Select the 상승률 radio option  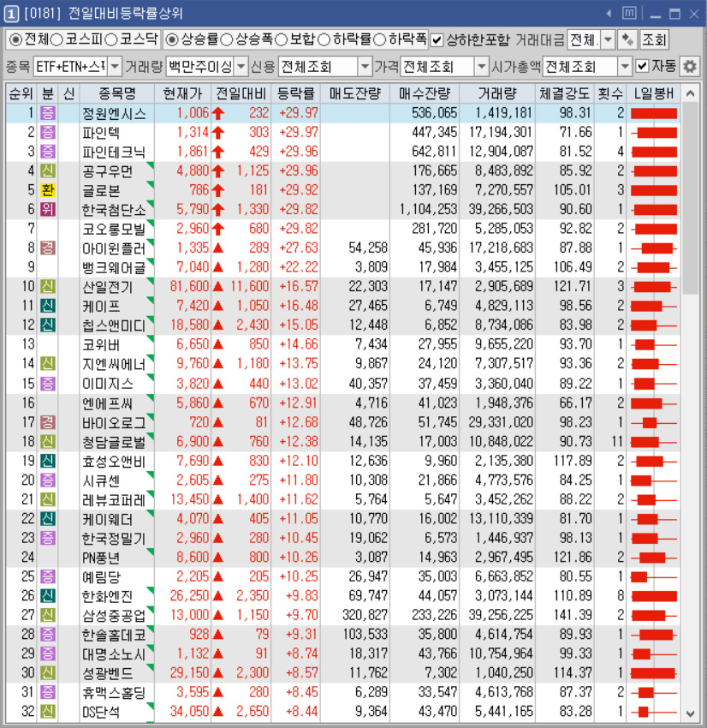coord(172,40)
